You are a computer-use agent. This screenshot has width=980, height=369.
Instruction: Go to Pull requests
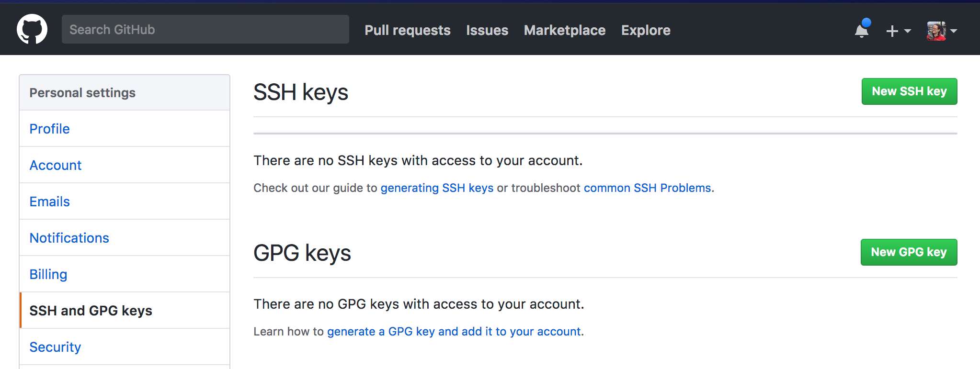(408, 30)
